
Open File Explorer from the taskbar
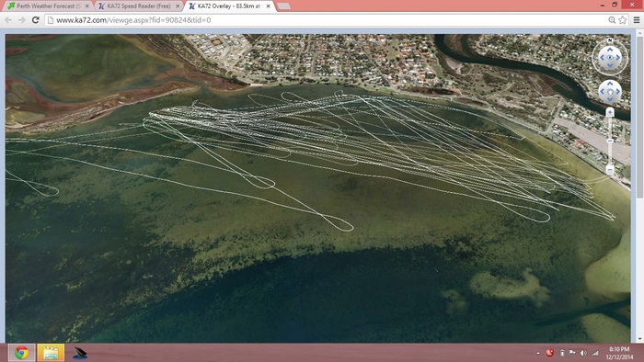point(51,353)
